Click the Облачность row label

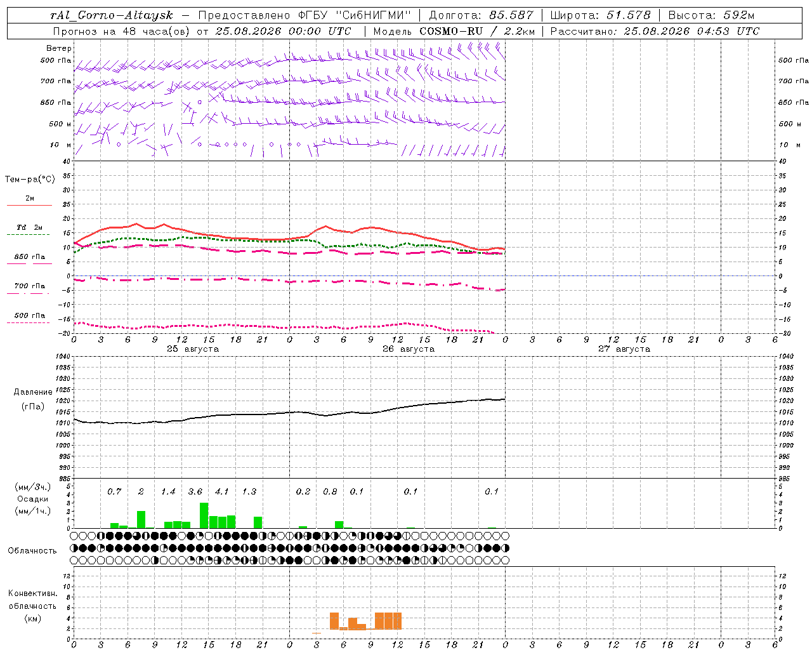(32, 550)
